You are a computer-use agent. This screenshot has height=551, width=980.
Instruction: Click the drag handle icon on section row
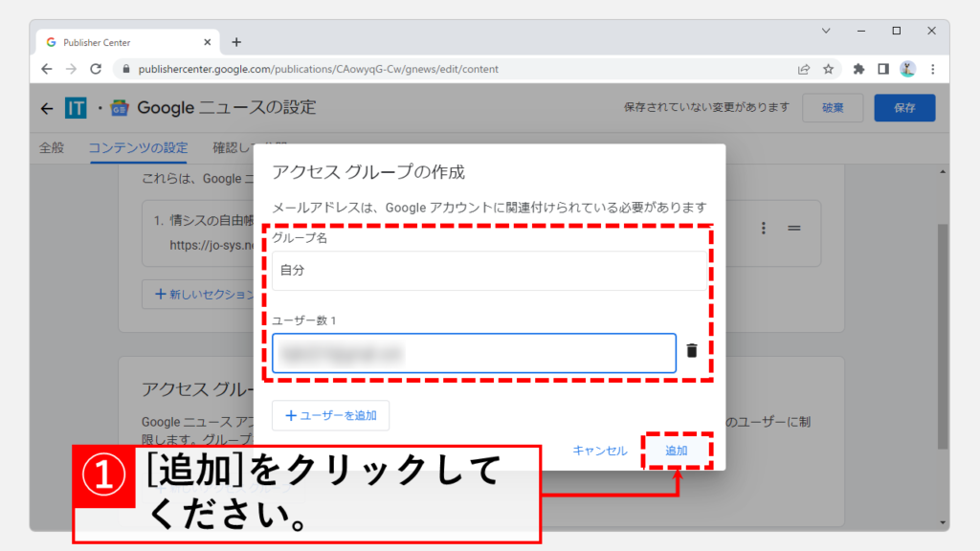point(793,228)
